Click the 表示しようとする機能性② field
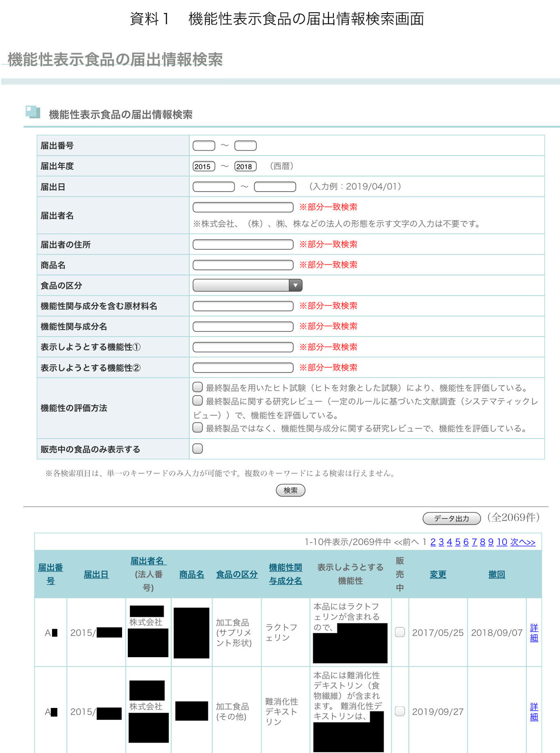Image resolution: width=560 pixels, height=753 pixels. click(243, 368)
